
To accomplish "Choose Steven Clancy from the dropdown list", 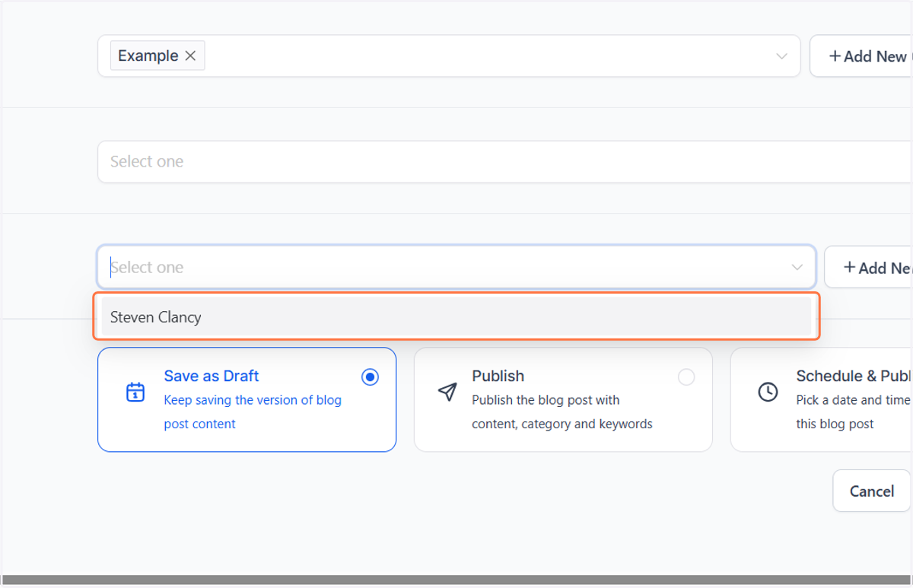I will [456, 317].
